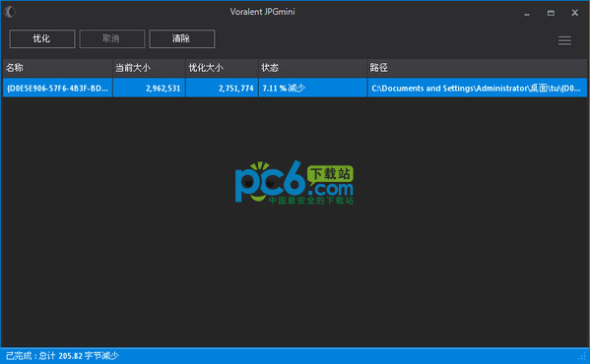Click the 已完成 status bar message

(x=62, y=356)
